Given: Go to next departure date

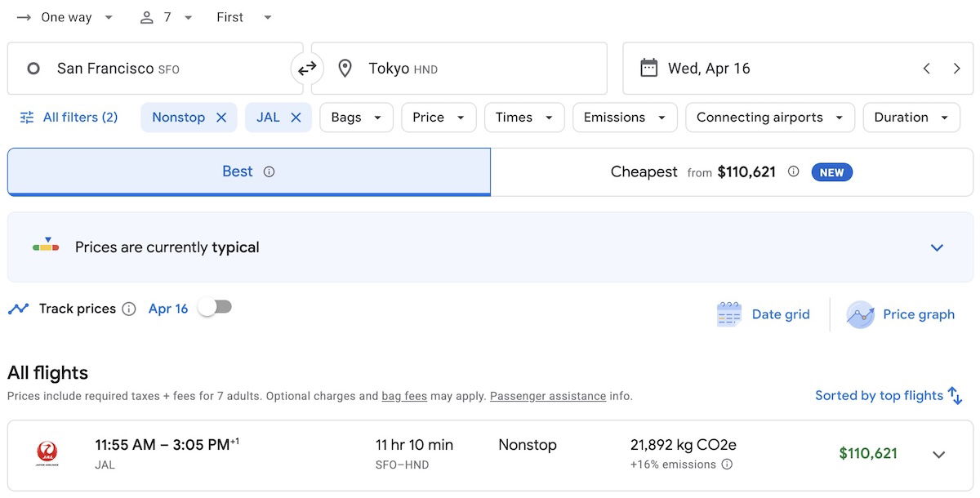Looking at the screenshot, I should [956, 69].
